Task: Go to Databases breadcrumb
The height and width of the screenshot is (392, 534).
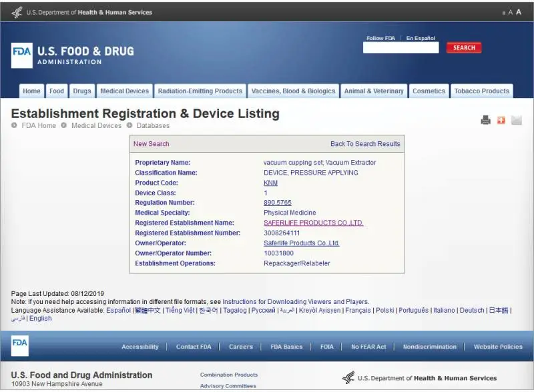Action: tap(153, 125)
